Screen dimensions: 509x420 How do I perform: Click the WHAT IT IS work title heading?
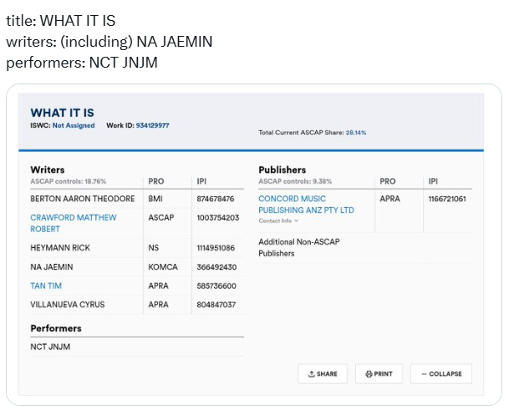(62, 113)
